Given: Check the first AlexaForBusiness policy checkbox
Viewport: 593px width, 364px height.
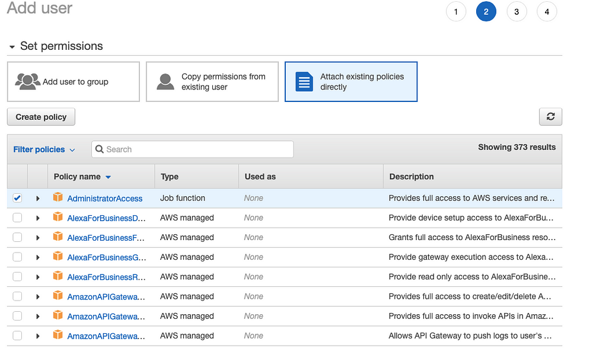Looking at the screenshot, I should click(17, 218).
